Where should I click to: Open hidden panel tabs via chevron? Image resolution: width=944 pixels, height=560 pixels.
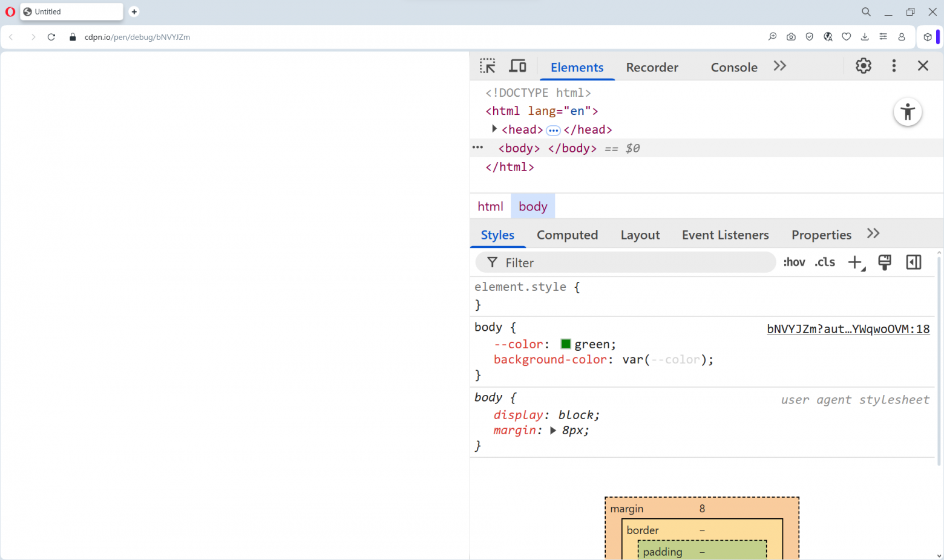tap(779, 66)
